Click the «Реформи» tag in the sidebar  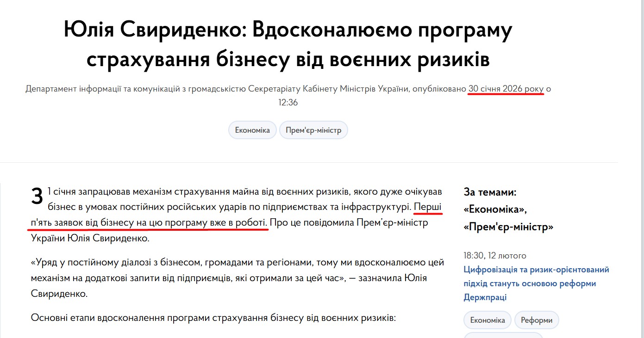pyautogui.click(x=537, y=320)
